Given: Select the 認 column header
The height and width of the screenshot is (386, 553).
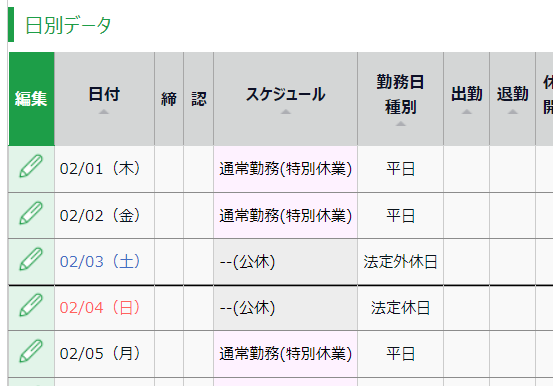Looking at the screenshot, I should tap(199, 99).
